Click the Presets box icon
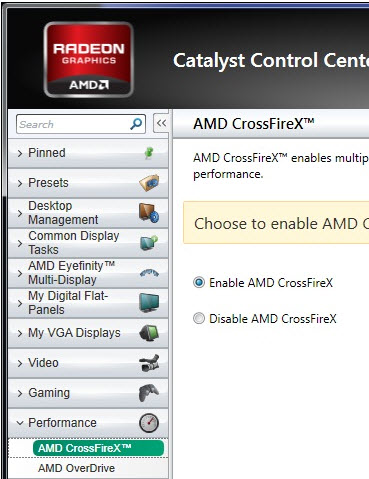Screen dimensions: 369x479 [149, 183]
